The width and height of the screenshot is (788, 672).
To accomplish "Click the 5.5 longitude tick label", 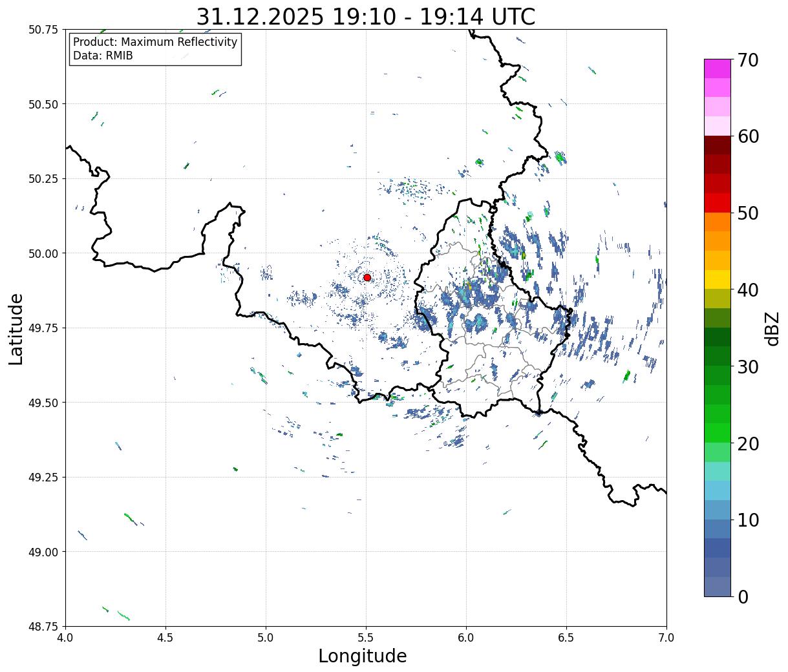I will [x=366, y=637].
